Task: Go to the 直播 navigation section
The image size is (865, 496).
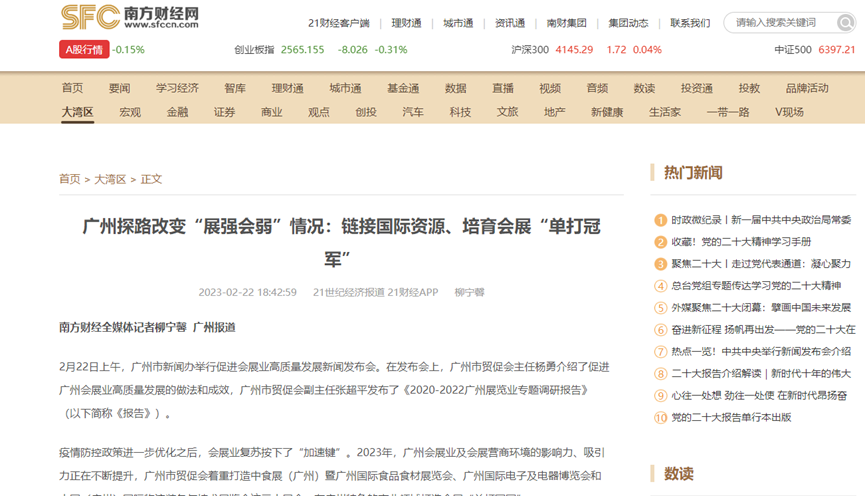Action: tap(503, 88)
